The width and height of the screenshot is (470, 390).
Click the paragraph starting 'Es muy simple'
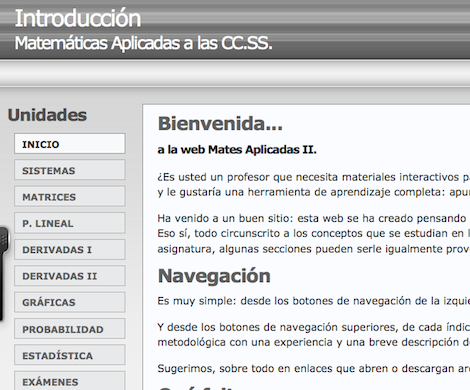pos(314,301)
